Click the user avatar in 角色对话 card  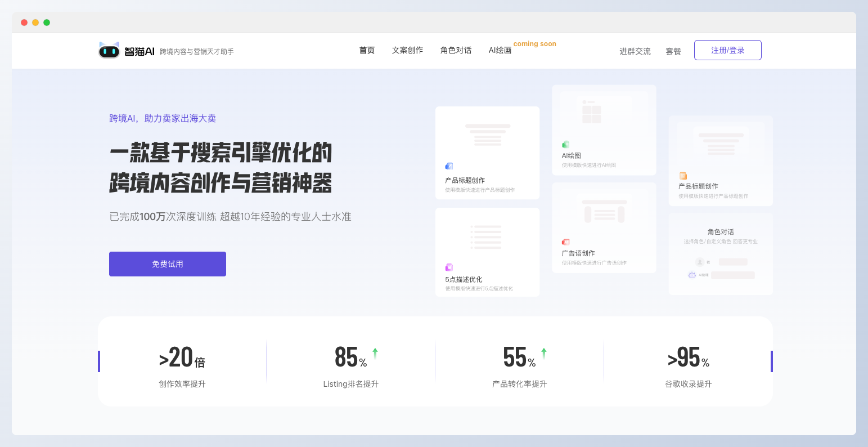tap(700, 262)
